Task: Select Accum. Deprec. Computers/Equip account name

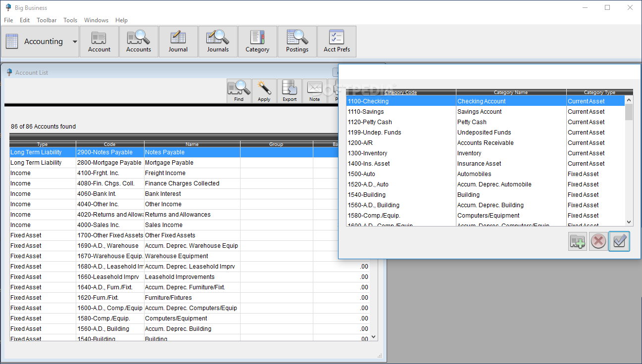Action: [x=191, y=308]
